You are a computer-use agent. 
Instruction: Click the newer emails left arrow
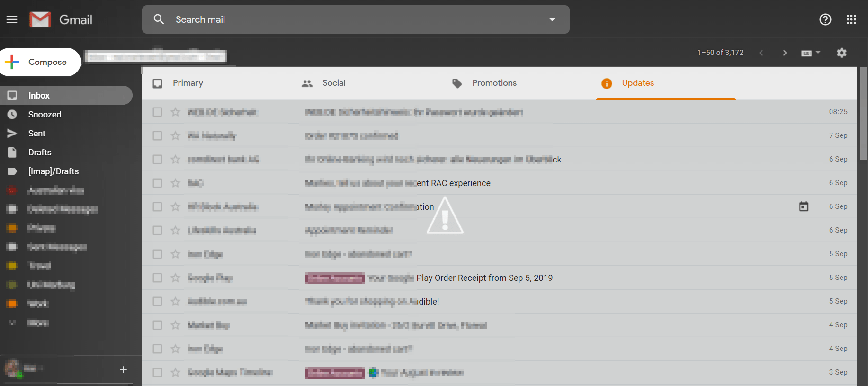click(x=761, y=53)
